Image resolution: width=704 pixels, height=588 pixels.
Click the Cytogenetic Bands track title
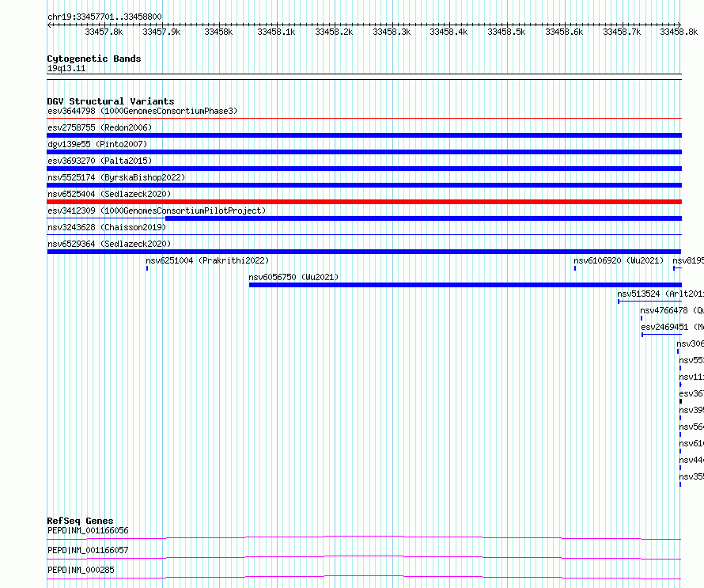94,59
